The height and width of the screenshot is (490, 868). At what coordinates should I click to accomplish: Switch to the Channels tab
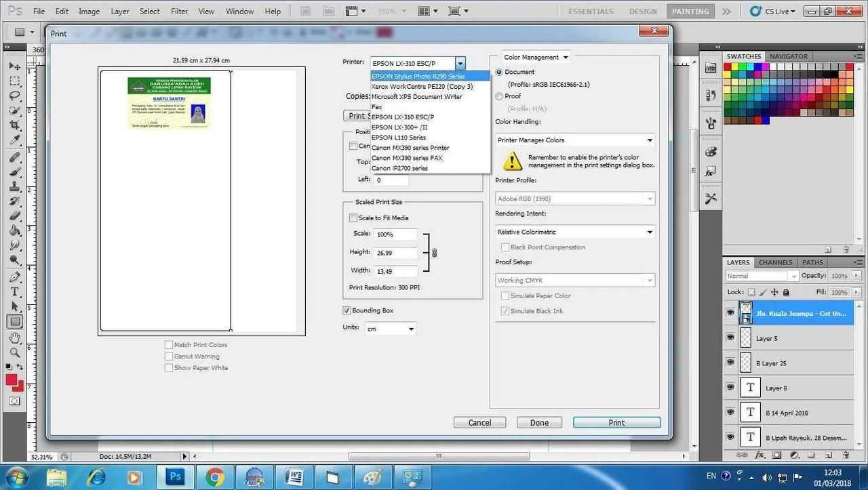coord(775,262)
